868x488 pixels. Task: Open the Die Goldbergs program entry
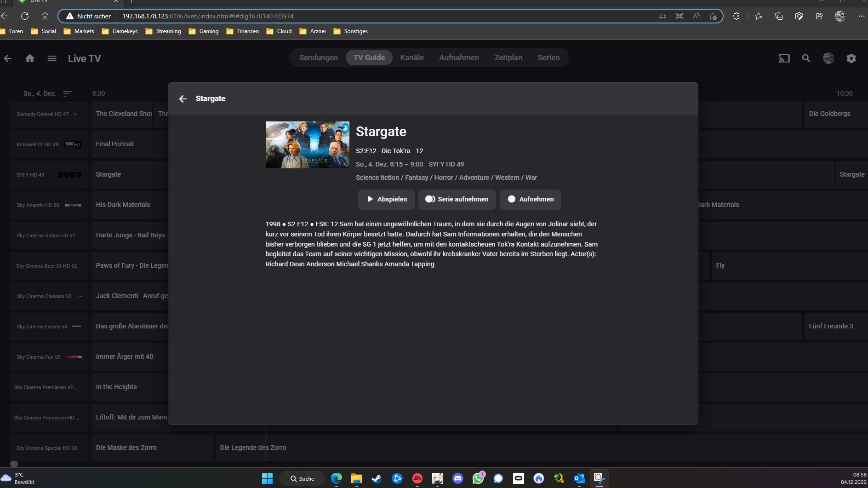click(x=836, y=114)
